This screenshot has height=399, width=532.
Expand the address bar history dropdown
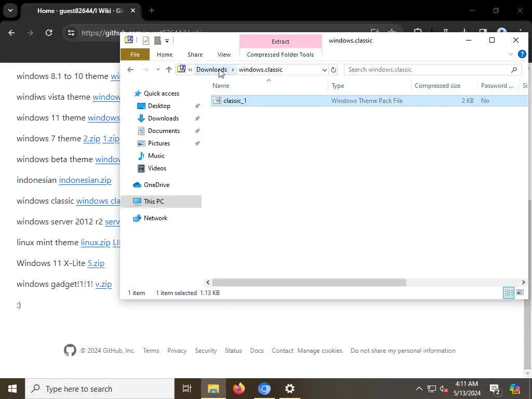point(324,70)
